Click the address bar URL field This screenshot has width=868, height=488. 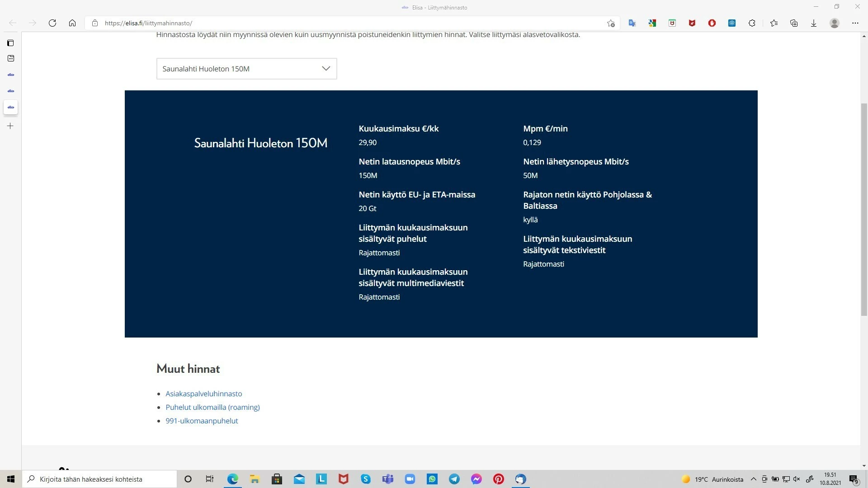(x=316, y=23)
